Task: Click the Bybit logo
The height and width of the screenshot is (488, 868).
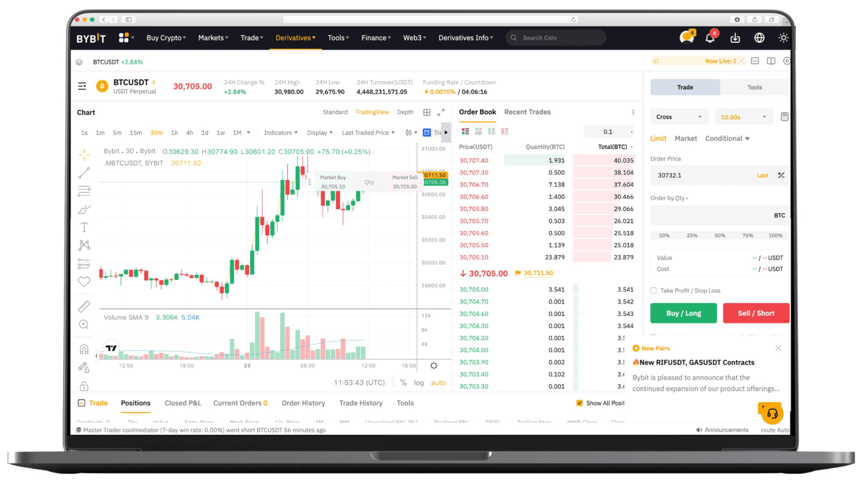Action: coord(91,38)
